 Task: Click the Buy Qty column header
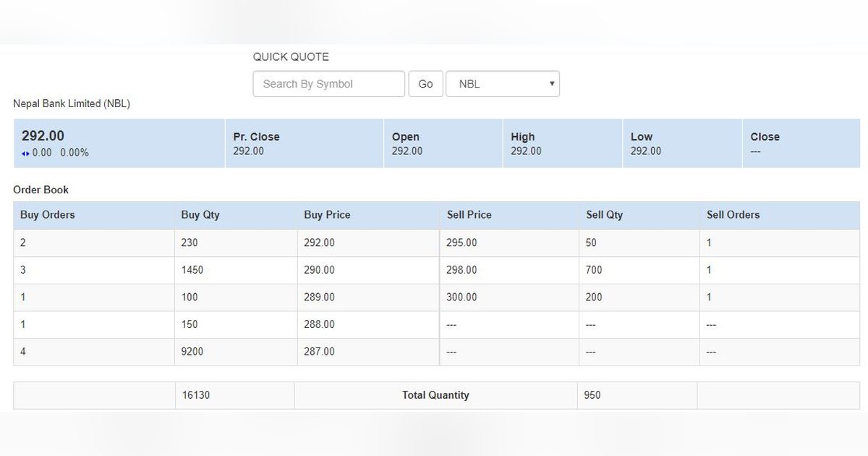pos(200,215)
